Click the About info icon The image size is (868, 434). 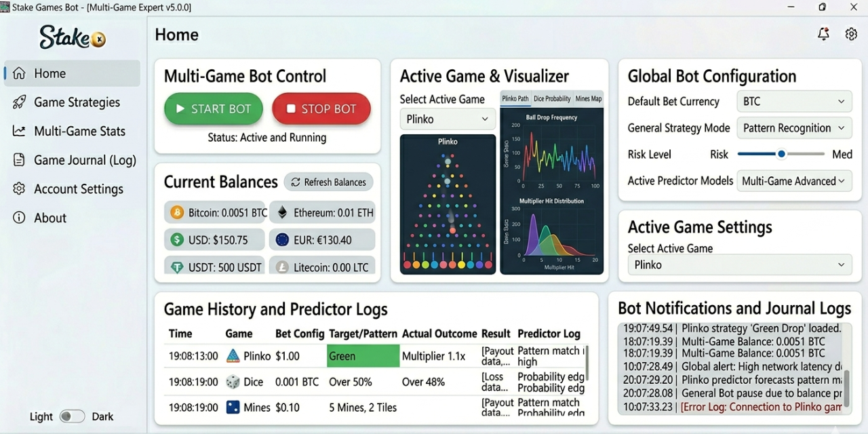[19, 218]
